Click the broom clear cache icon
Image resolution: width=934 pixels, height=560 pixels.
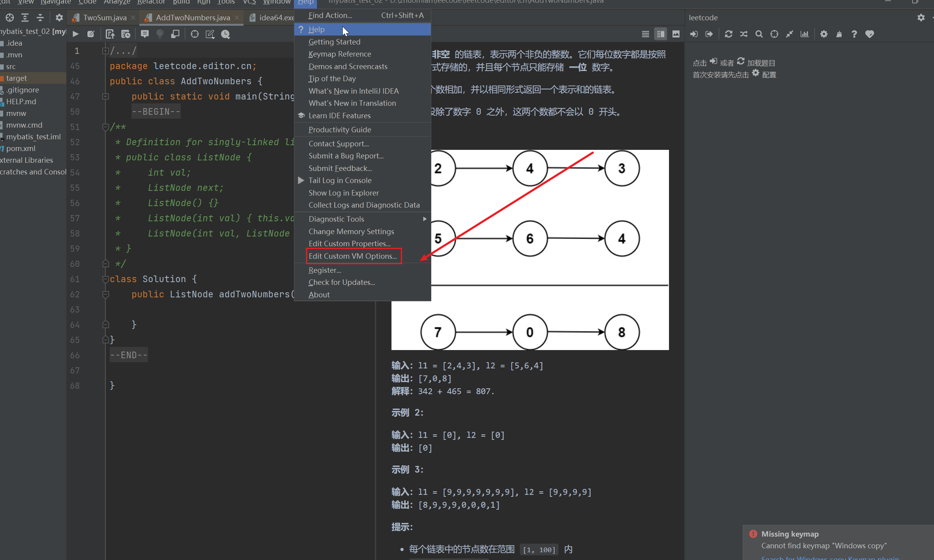839,34
